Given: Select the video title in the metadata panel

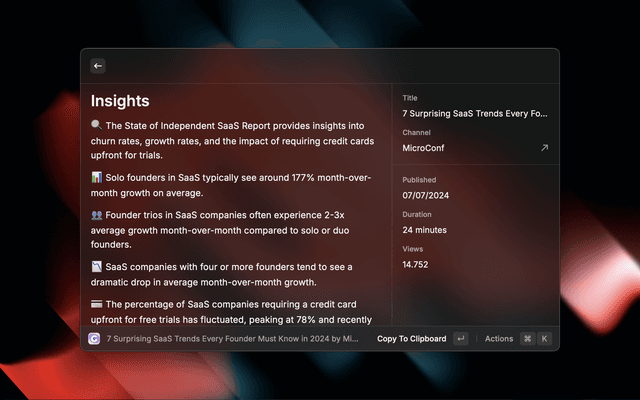Looking at the screenshot, I should 475,114.
